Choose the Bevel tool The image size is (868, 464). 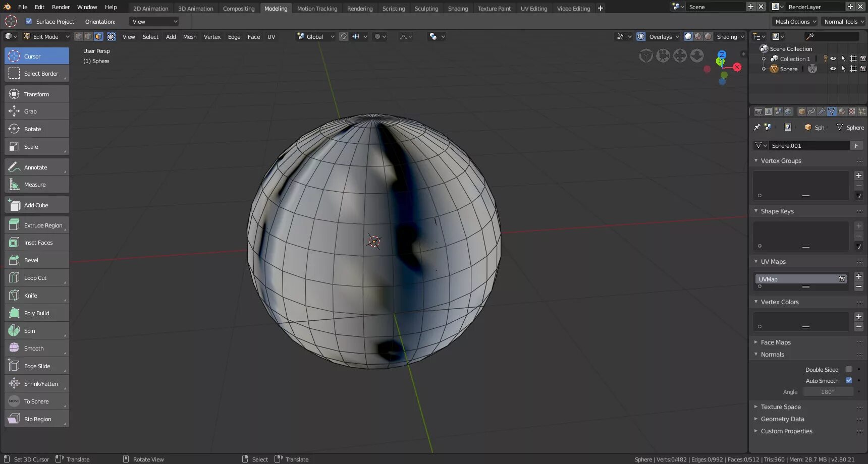[x=36, y=260]
